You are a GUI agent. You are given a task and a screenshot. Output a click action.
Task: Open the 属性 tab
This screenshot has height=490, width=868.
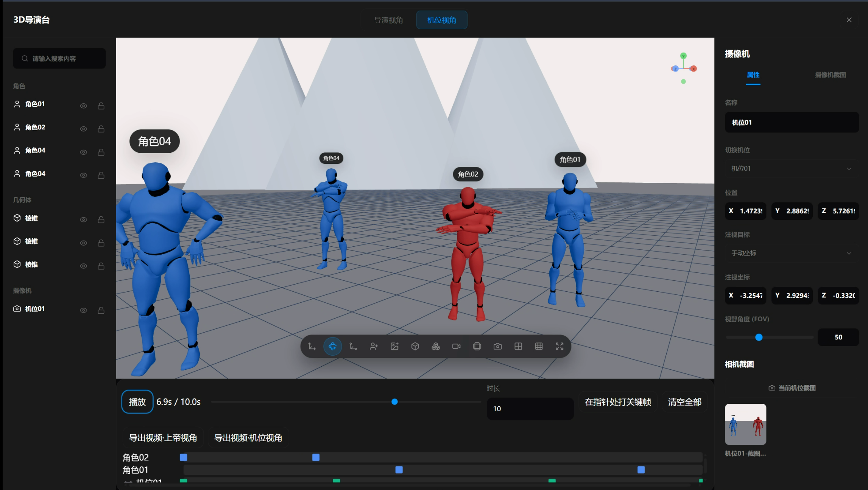(753, 75)
